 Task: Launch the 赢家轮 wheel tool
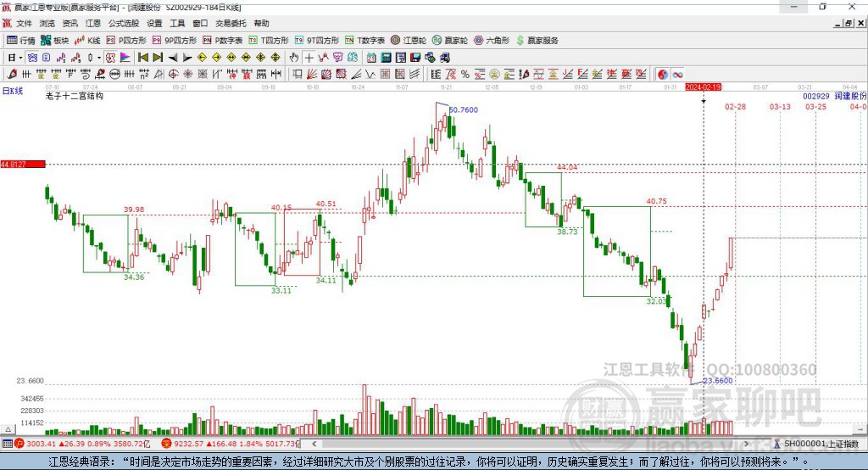449,41
